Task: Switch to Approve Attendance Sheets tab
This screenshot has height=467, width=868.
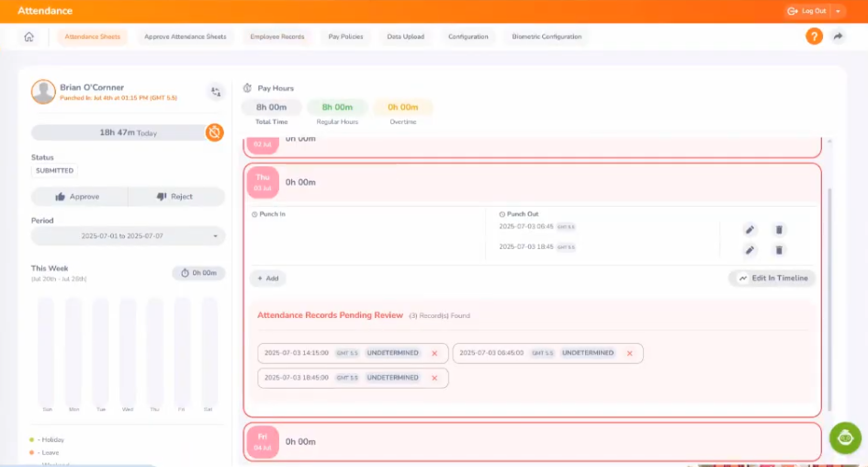Action: [x=185, y=37]
